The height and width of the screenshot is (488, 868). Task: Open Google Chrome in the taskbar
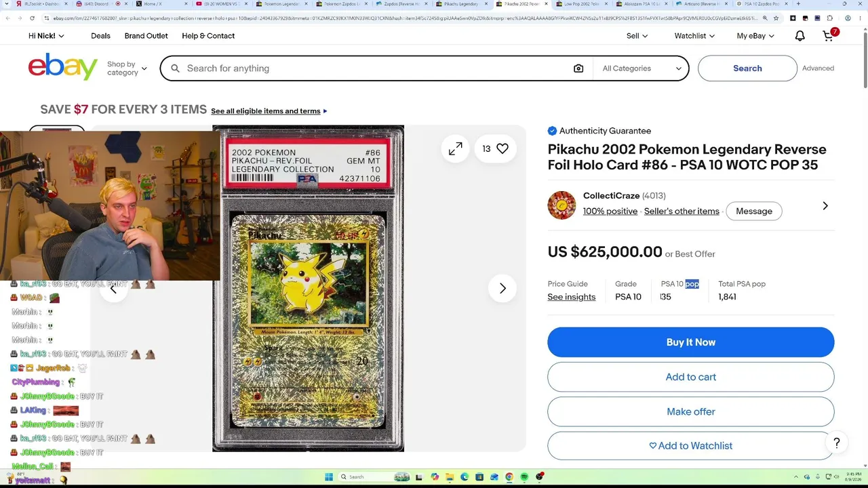509,476
